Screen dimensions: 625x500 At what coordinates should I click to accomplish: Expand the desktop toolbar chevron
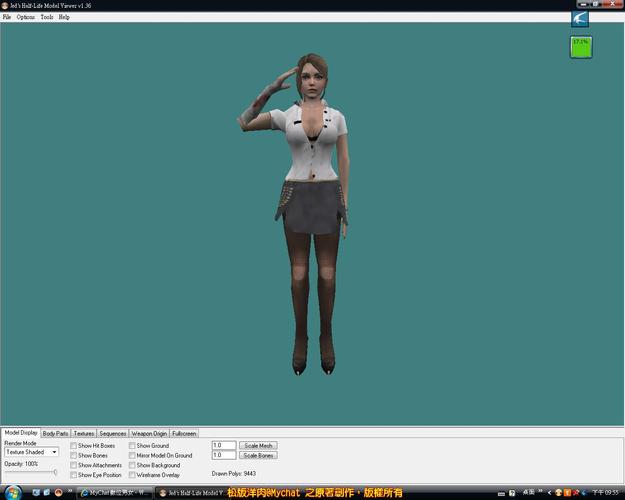coord(540,491)
